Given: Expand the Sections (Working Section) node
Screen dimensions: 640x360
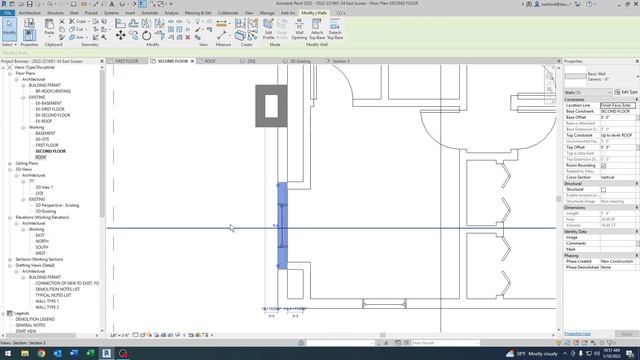Looking at the screenshot, I should pos(10,259).
